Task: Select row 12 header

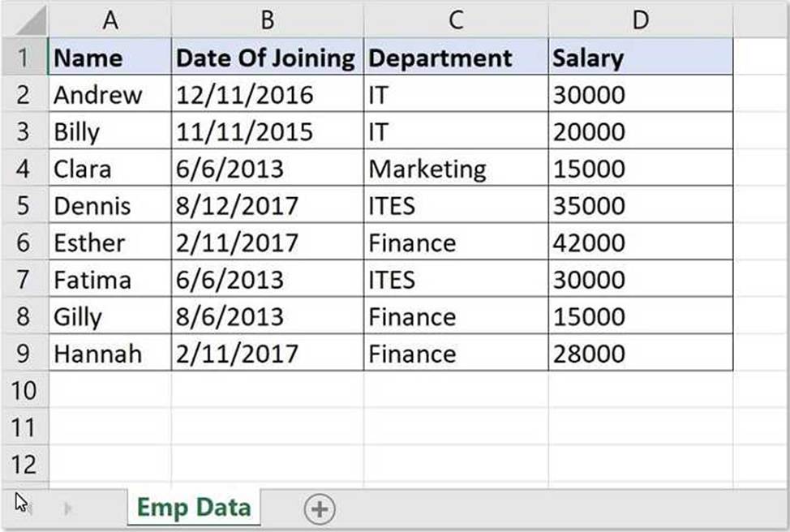Action: (24, 464)
